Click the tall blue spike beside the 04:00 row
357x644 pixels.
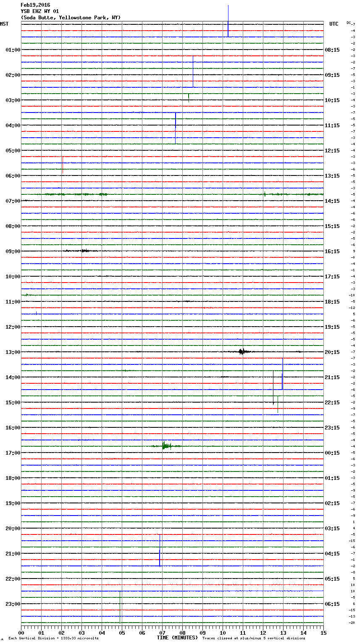pos(176,128)
